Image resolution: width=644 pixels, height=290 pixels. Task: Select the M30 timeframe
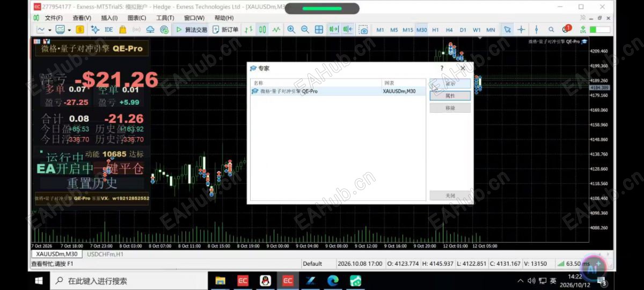[422, 30]
